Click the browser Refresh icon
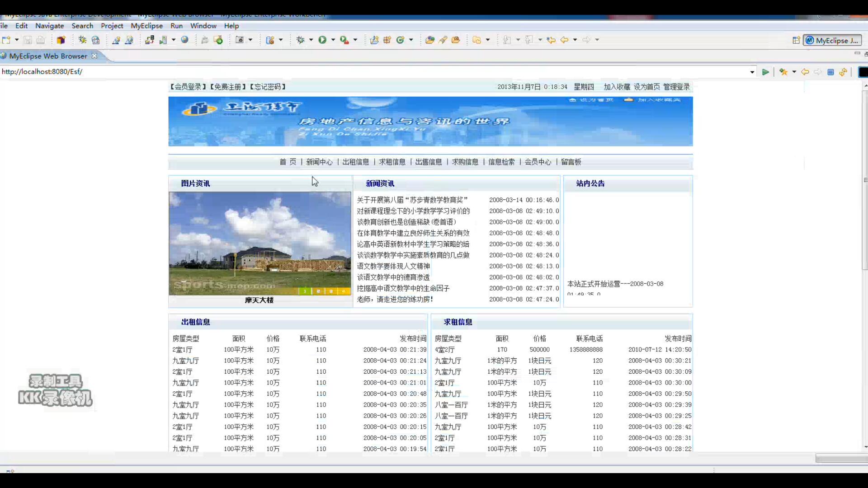The image size is (868, 488). click(x=843, y=72)
